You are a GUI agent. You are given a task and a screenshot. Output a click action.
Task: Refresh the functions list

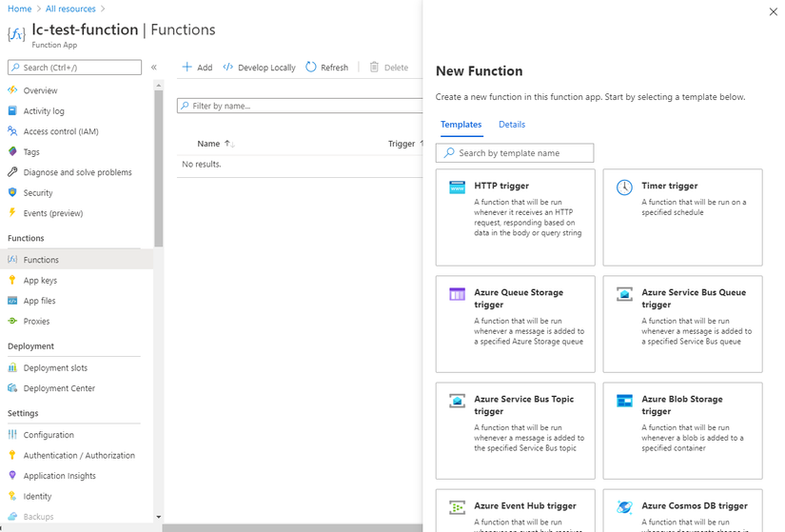(x=327, y=68)
